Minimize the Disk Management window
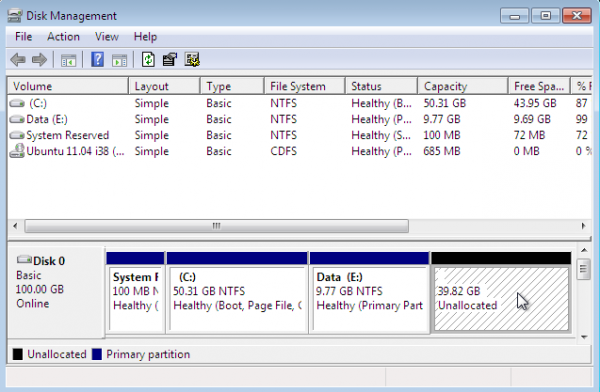 [514, 16]
